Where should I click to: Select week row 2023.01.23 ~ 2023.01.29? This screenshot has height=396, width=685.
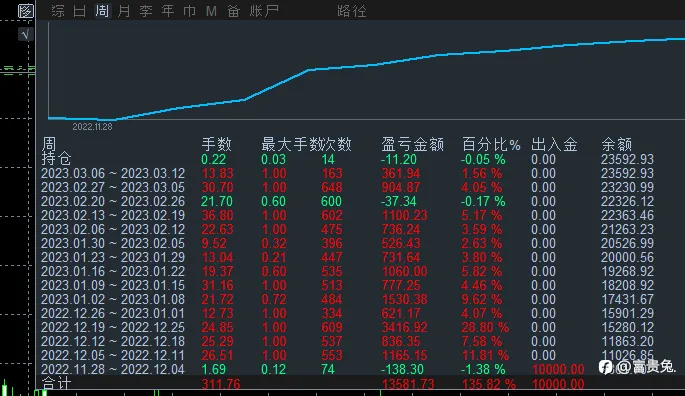coord(113,257)
